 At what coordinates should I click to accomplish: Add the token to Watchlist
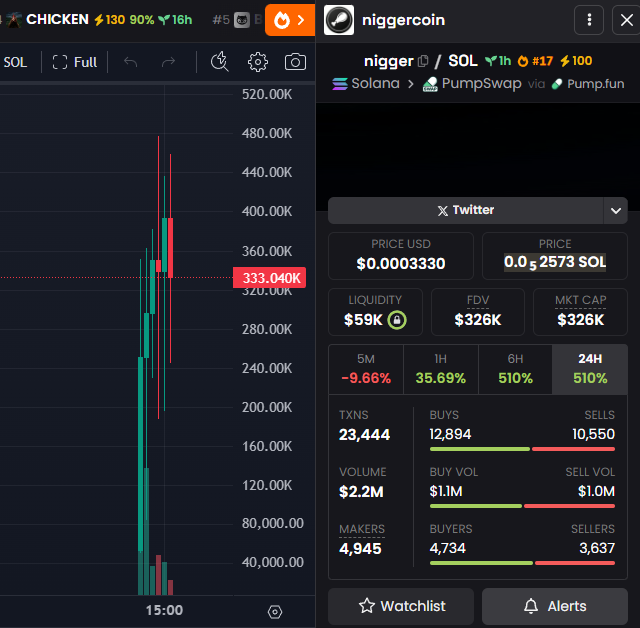401,606
